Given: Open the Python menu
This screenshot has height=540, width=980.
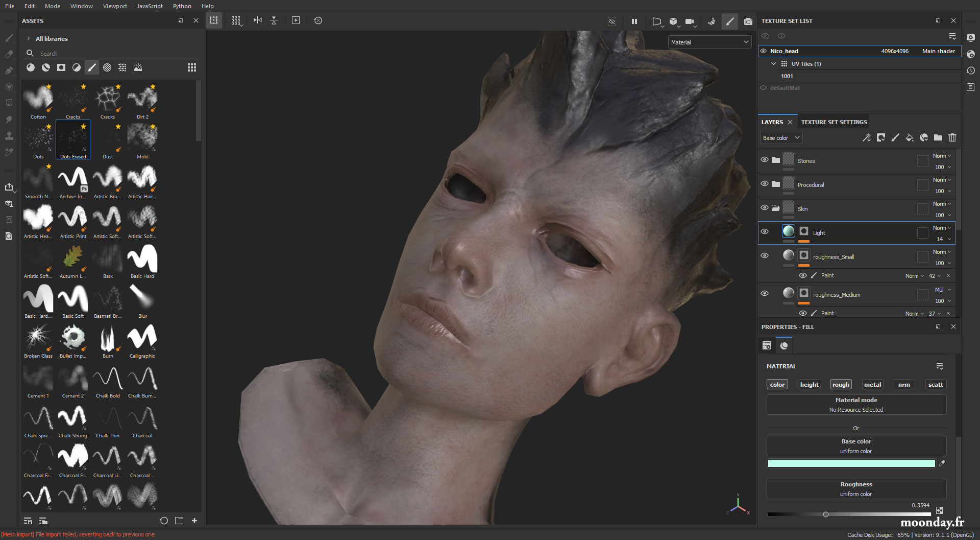Looking at the screenshot, I should click(x=182, y=6).
